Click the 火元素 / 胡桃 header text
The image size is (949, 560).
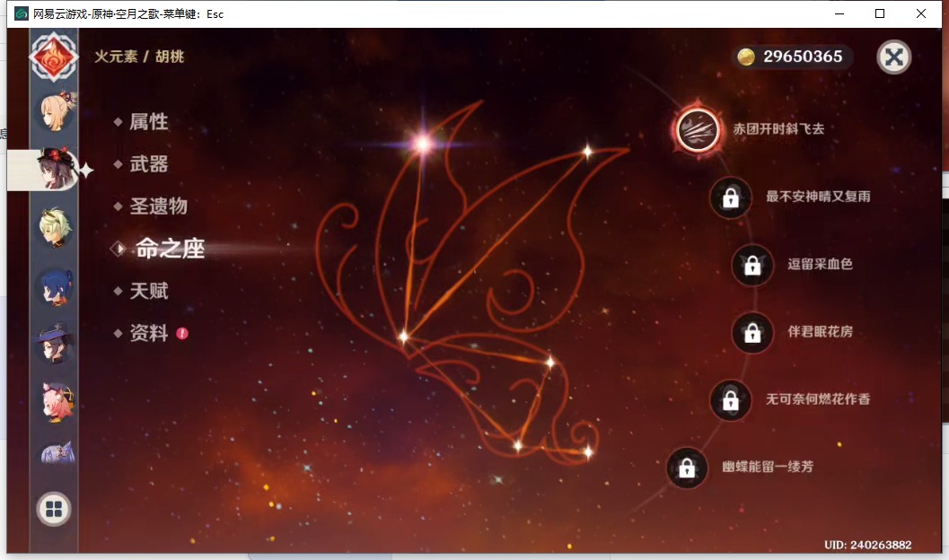pyautogui.click(x=139, y=57)
